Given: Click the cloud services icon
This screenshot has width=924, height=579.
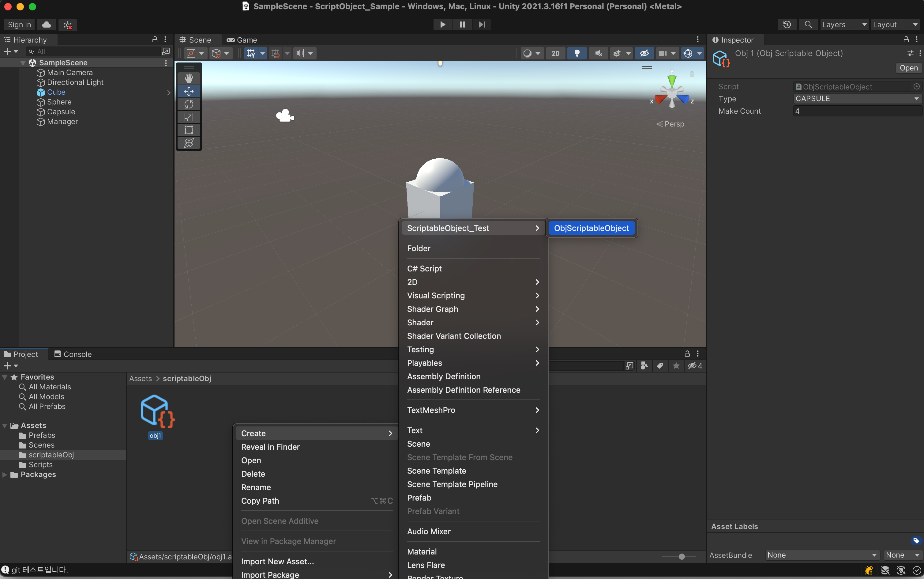Looking at the screenshot, I should click(47, 25).
